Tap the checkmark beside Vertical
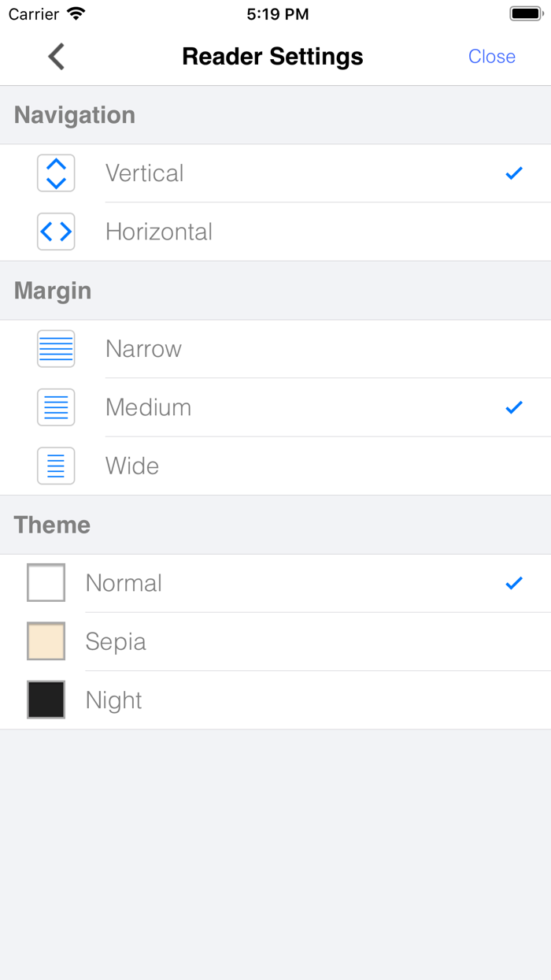The width and height of the screenshot is (551, 980). (514, 173)
